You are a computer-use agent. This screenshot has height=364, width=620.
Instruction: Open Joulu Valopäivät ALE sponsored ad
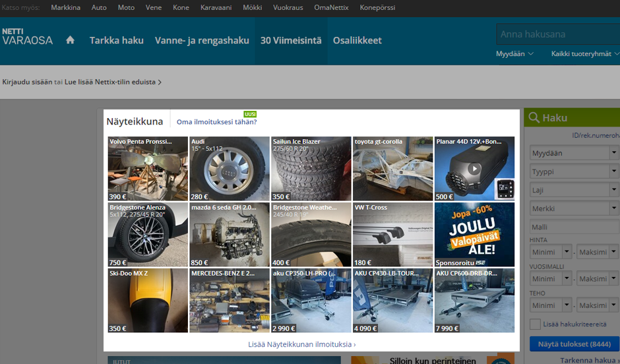pos(474,235)
